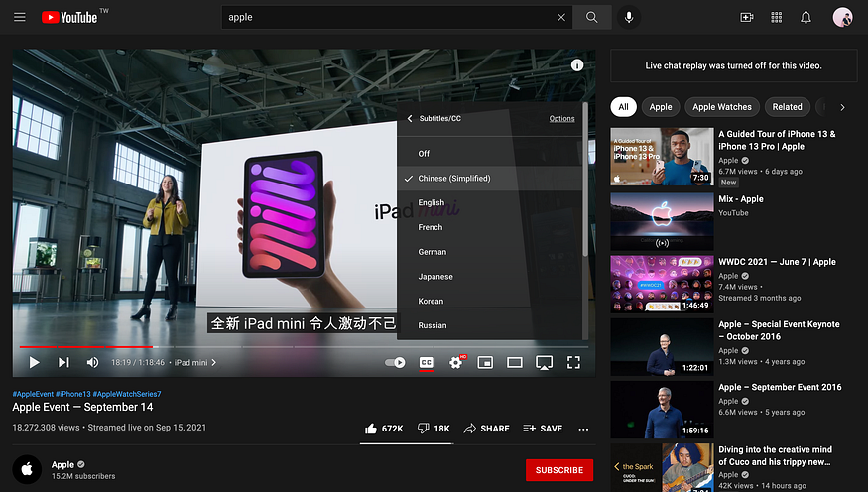868x492 pixels.
Task: Open Apple September Event 2016 thumbnail
Action: point(662,410)
